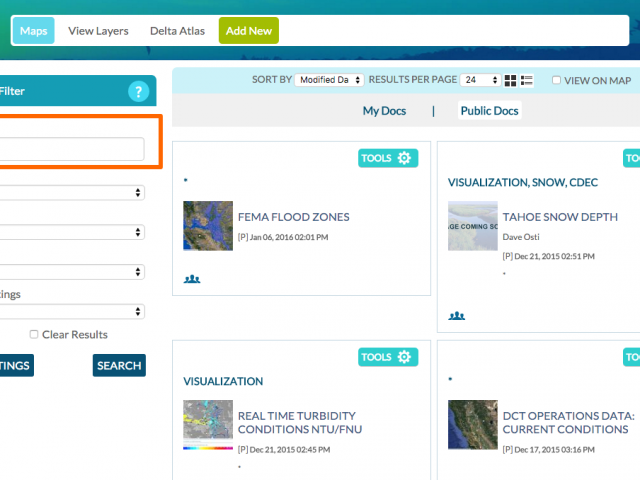Click Real Time Turbidity map thumbnail
This screenshot has width=640, height=480.
pos(208,425)
